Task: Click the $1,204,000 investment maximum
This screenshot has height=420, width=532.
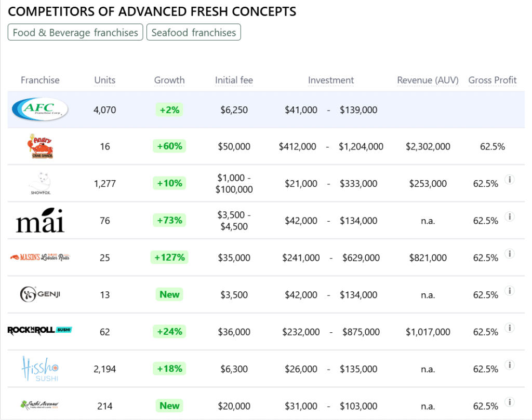Action: 361,146
